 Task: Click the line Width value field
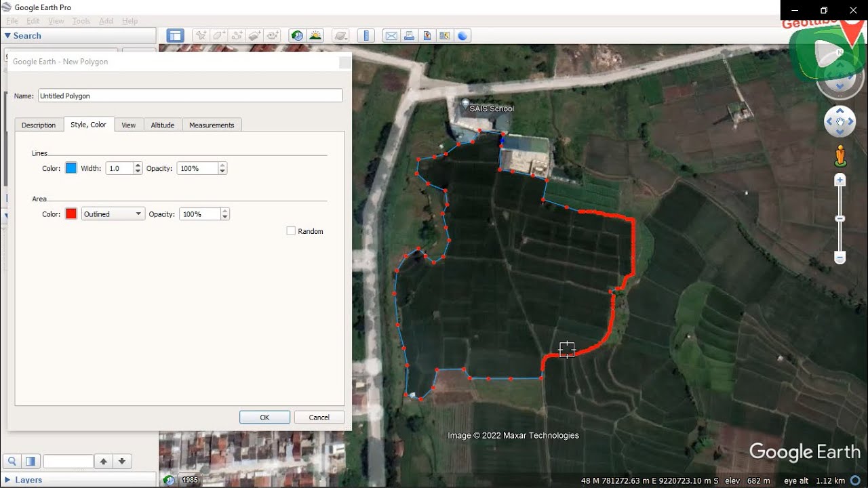pyautogui.click(x=120, y=168)
